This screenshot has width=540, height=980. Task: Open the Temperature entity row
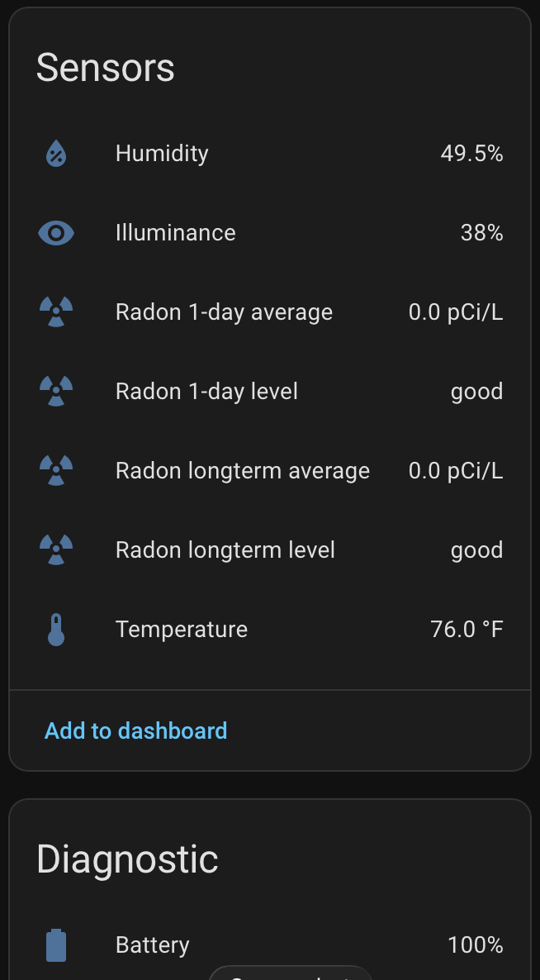click(x=270, y=630)
